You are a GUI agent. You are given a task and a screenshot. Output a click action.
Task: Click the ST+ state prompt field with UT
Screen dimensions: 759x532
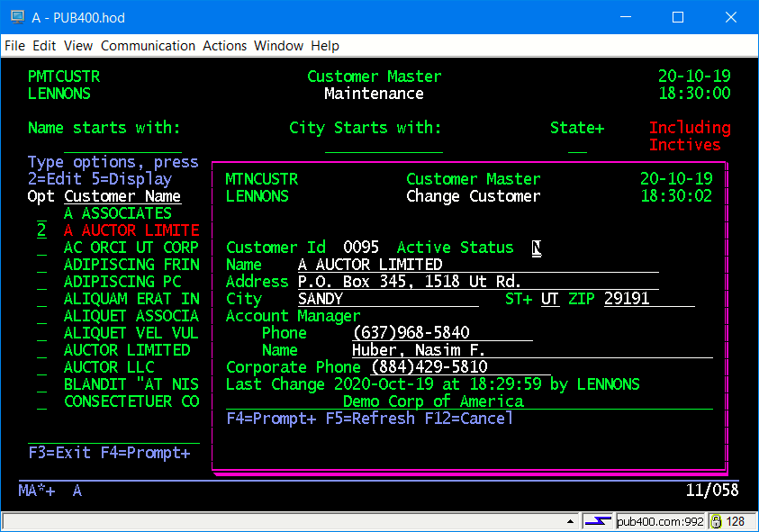coord(549,299)
